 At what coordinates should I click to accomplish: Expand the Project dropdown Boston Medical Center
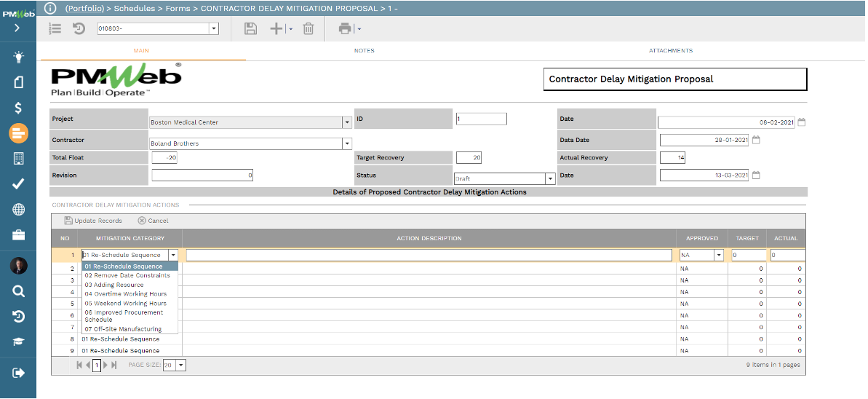click(347, 122)
